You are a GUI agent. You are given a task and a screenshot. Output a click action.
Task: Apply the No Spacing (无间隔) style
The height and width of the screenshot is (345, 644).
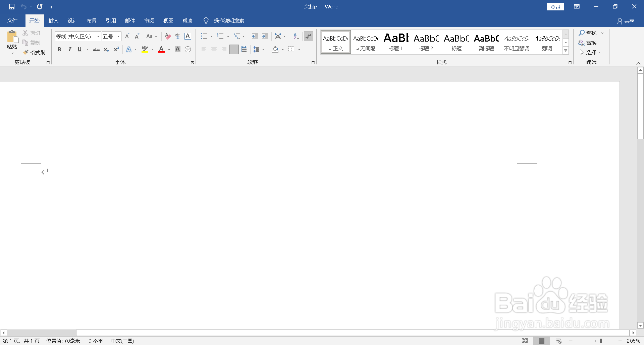(x=366, y=42)
